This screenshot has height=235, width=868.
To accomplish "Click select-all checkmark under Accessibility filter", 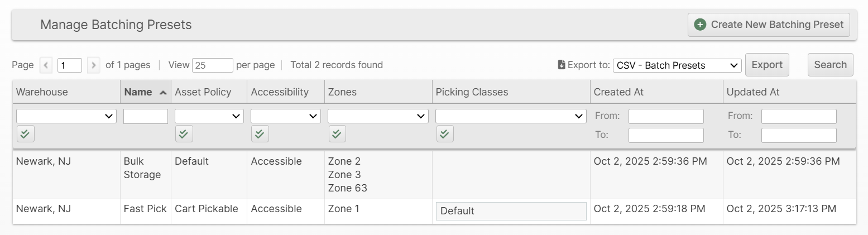I will pyautogui.click(x=260, y=134).
